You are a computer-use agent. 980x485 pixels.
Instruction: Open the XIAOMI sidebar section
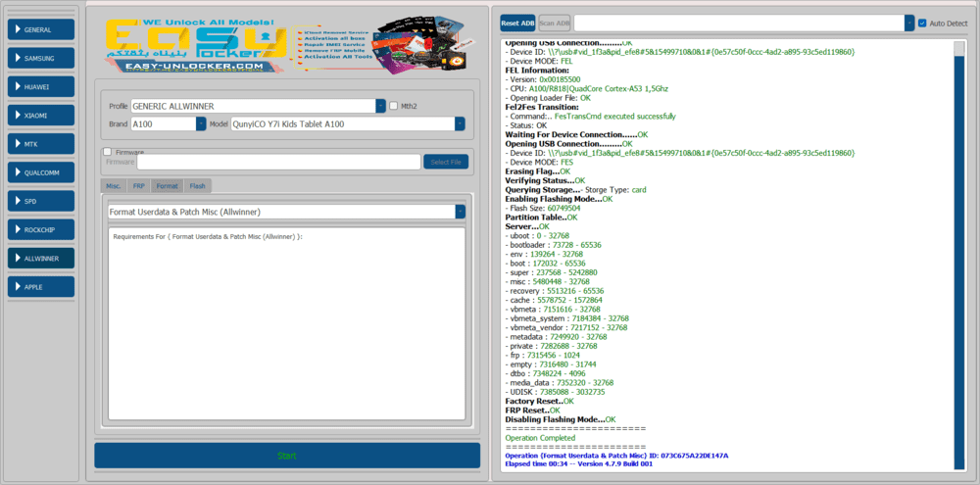pos(41,116)
